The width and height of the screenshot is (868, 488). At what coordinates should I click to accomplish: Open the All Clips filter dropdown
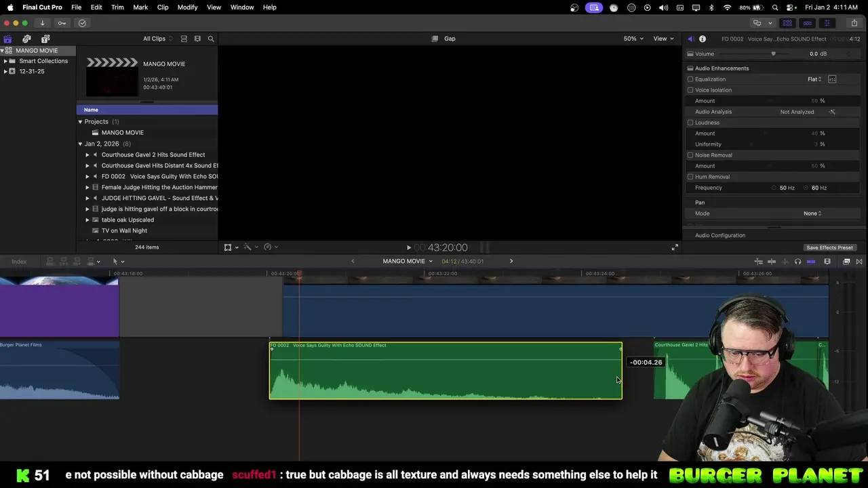point(158,39)
